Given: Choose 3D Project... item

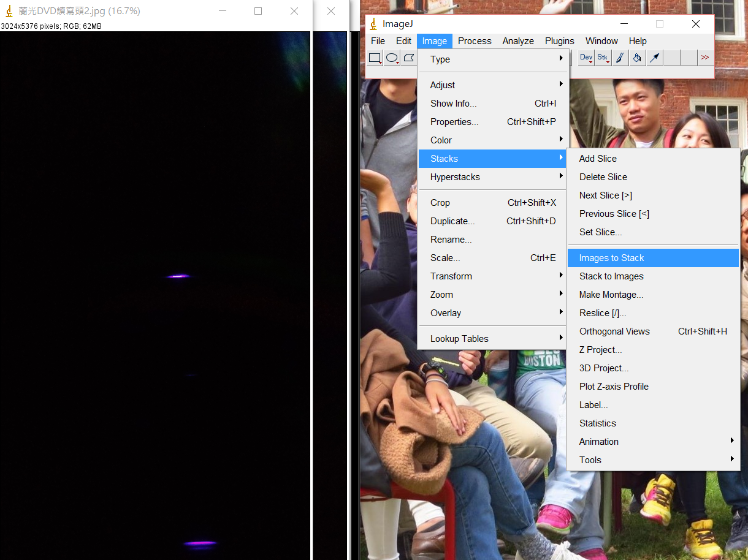Looking at the screenshot, I should pos(654,368).
